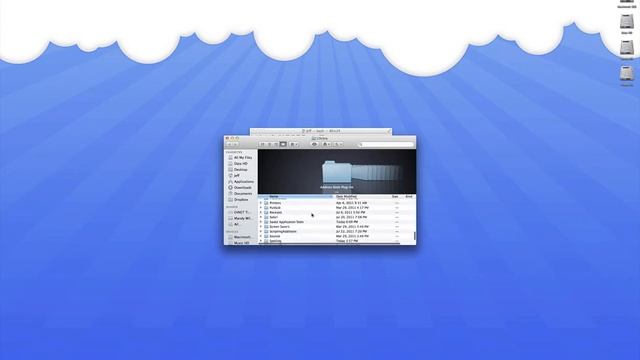
Task: Select the Data HD drive on the desktop
Action: coord(627,24)
